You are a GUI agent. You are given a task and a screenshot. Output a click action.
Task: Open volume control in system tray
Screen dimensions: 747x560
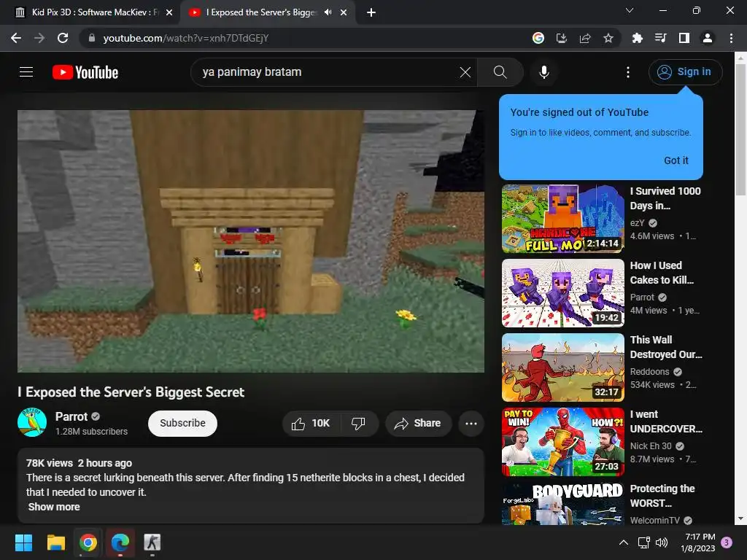click(x=661, y=542)
